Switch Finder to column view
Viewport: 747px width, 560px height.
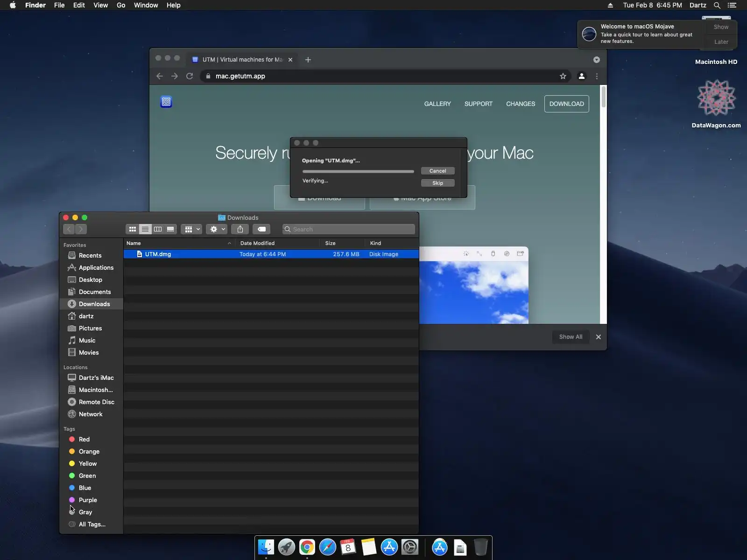point(158,229)
